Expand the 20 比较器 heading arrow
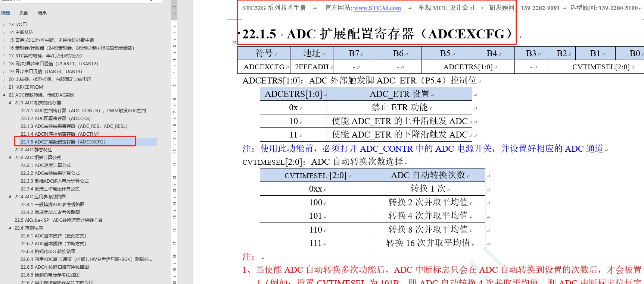This screenshot has width=644, height=284. pos(4,79)
